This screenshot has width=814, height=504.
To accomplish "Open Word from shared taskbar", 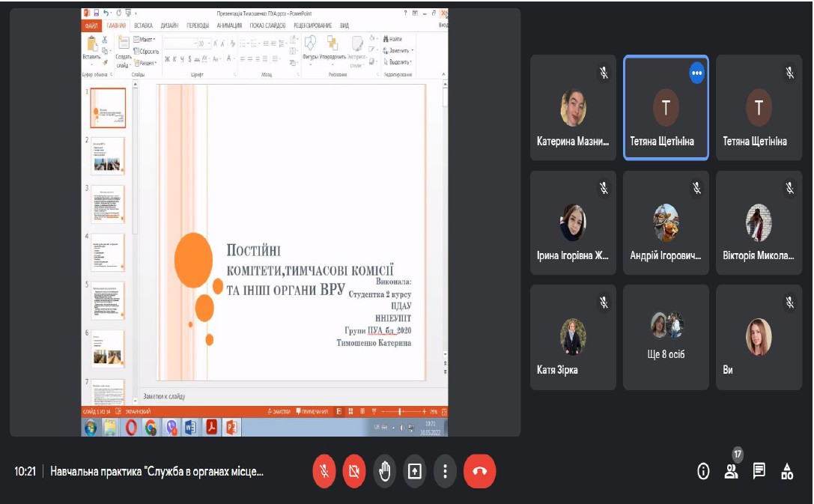I will 190,428.
